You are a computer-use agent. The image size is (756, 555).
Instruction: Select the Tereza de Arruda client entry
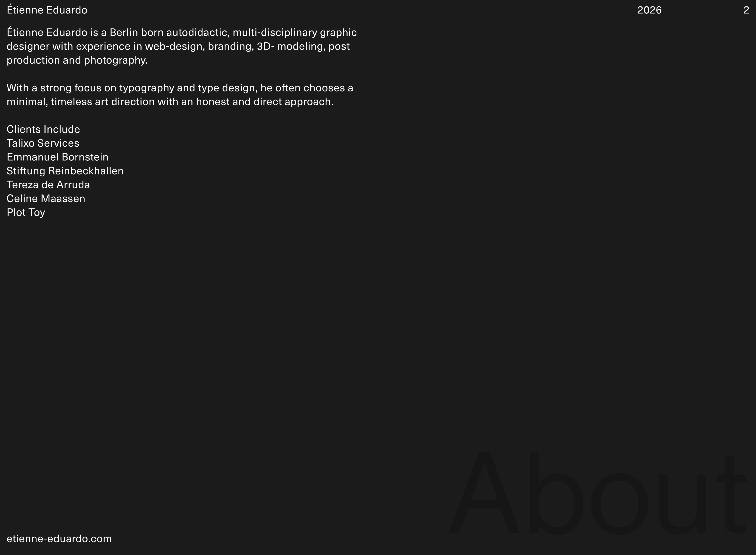click(x=48, y=185)
